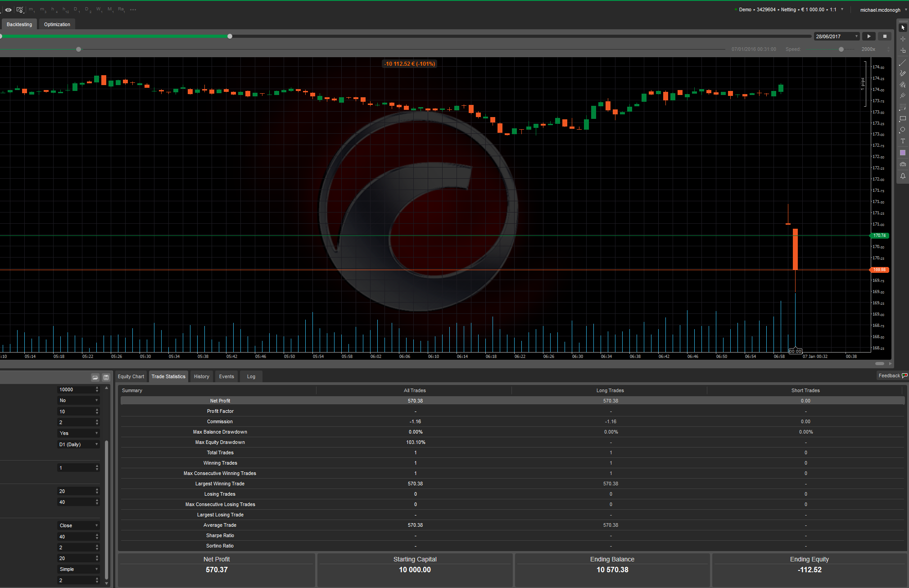Select the ellipse shape tool
Image resolution: width=909 pixels, height=588 pixels.
click(x=903, y=130)
